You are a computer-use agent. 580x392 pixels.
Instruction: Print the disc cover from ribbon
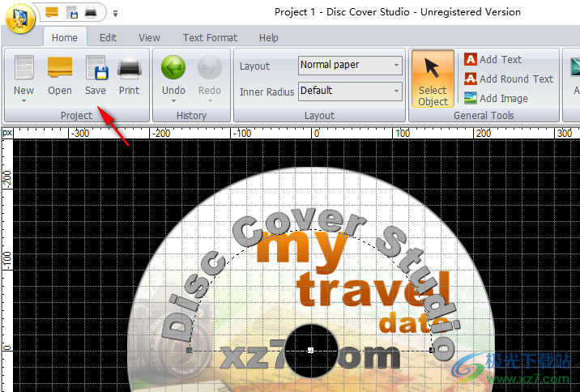[x=130, y=76]
